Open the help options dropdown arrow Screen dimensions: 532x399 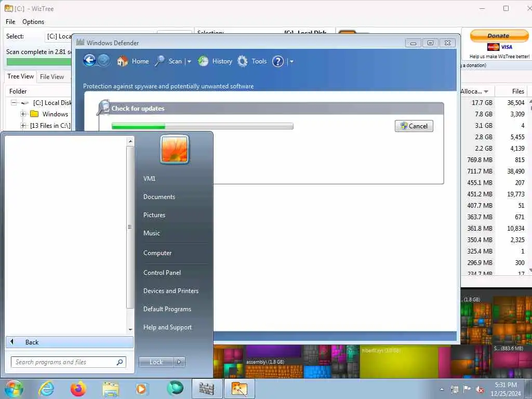pyautogui.click(x=291, y=61)
